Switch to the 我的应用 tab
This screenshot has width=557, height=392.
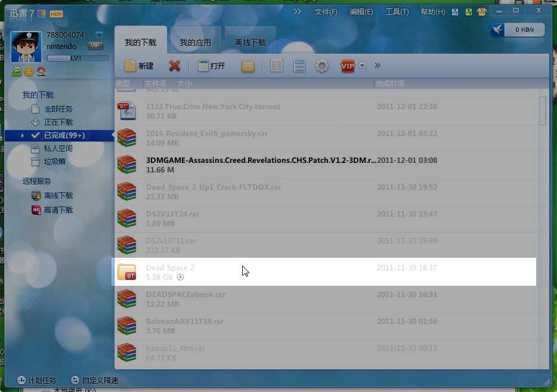tap(196, 42)
